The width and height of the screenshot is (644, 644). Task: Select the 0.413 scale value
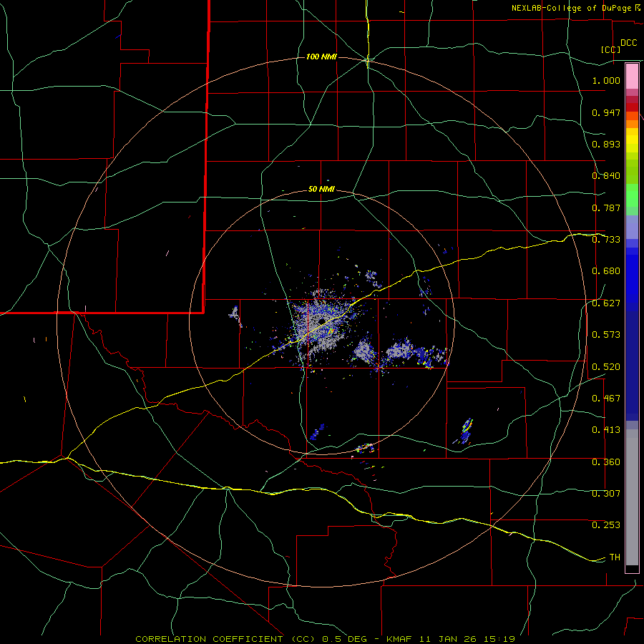pos(606,430)
